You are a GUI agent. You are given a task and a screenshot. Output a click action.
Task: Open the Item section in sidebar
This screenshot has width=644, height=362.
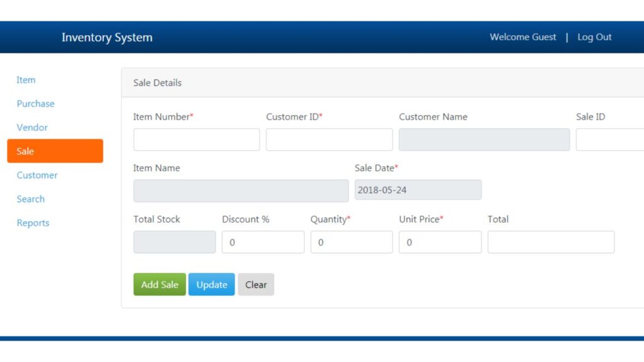[x=26, y=80]
